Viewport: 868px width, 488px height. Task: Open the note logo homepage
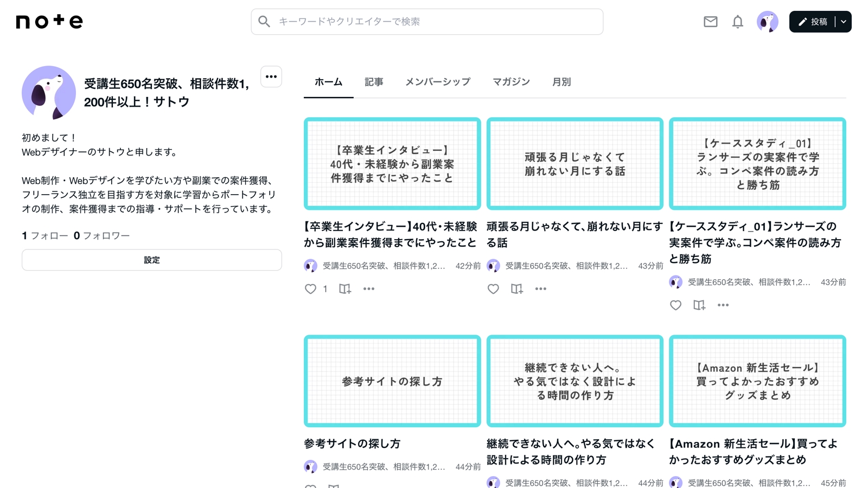coord(49,21)
